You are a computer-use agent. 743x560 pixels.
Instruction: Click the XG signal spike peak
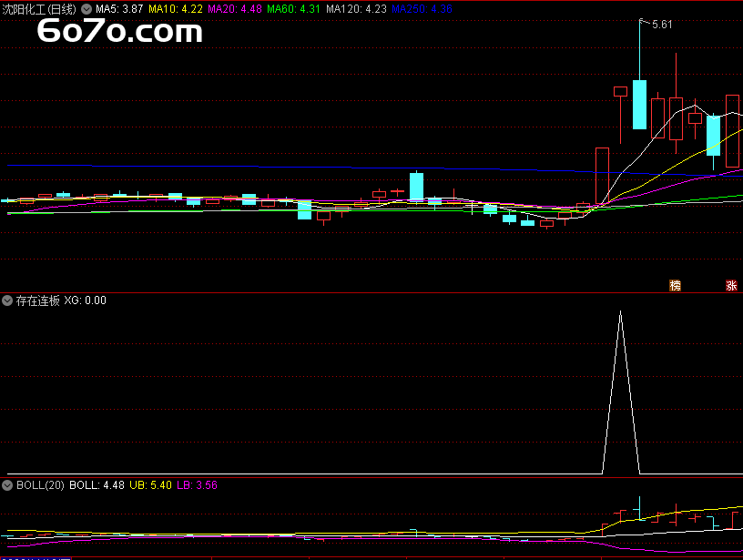[621, 312]
